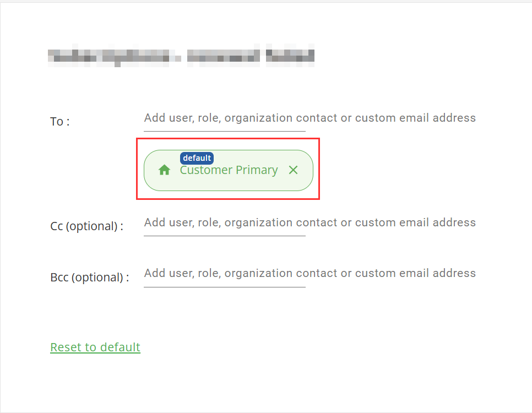This screenshot has width=532, height=413.
Task: Click the "Cc (optional) :" label
Action: click(x=87, y=226)
